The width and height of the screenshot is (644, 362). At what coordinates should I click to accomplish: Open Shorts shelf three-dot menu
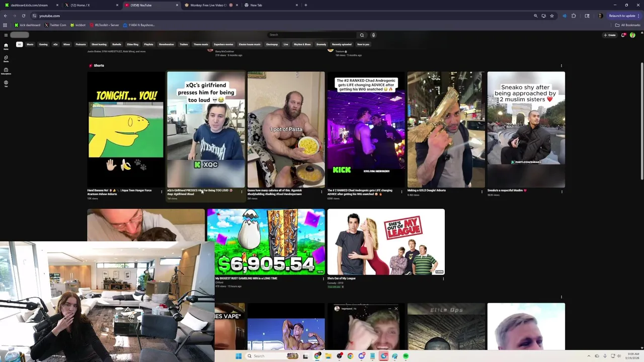pos(561,65)
